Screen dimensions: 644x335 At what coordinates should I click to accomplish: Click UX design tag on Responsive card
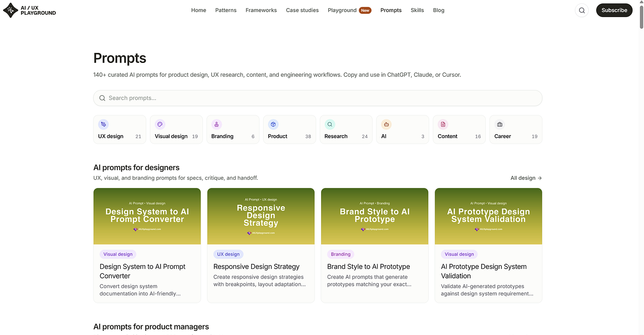pos(228,254)
